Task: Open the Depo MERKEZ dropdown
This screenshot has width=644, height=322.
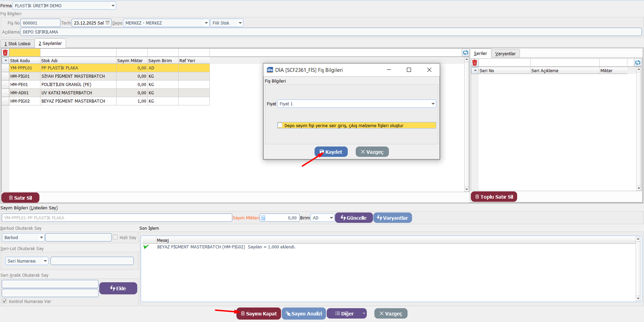Action: 206,23
